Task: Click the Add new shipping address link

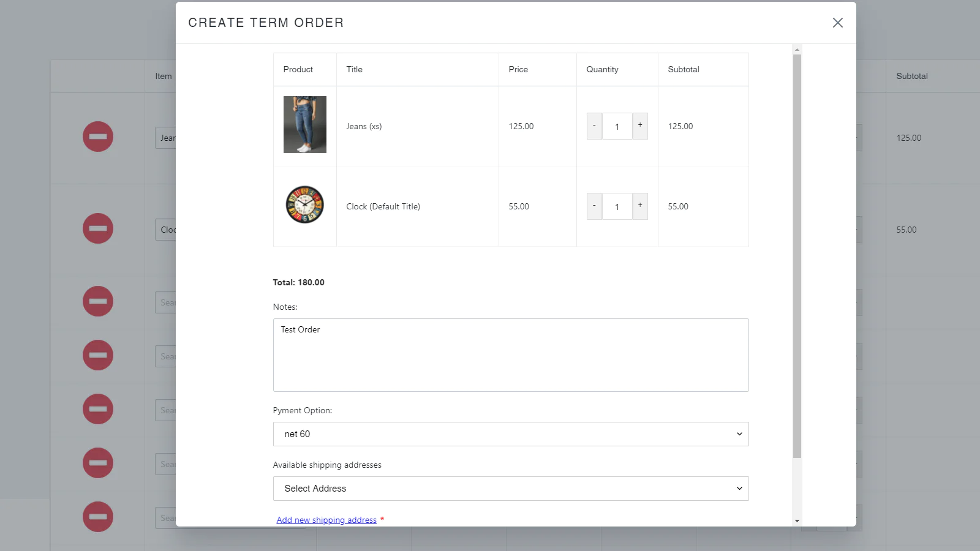Action: [326, 520]
